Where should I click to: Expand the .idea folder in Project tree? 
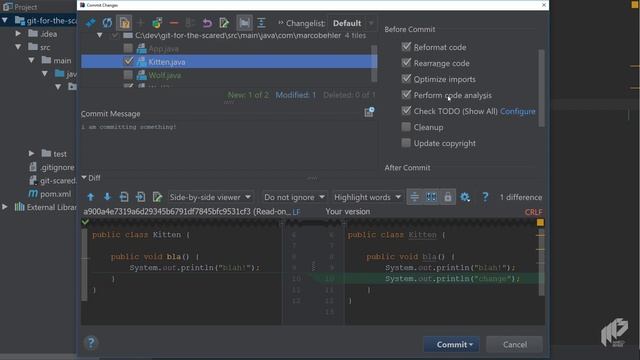(x=18, y=33)
